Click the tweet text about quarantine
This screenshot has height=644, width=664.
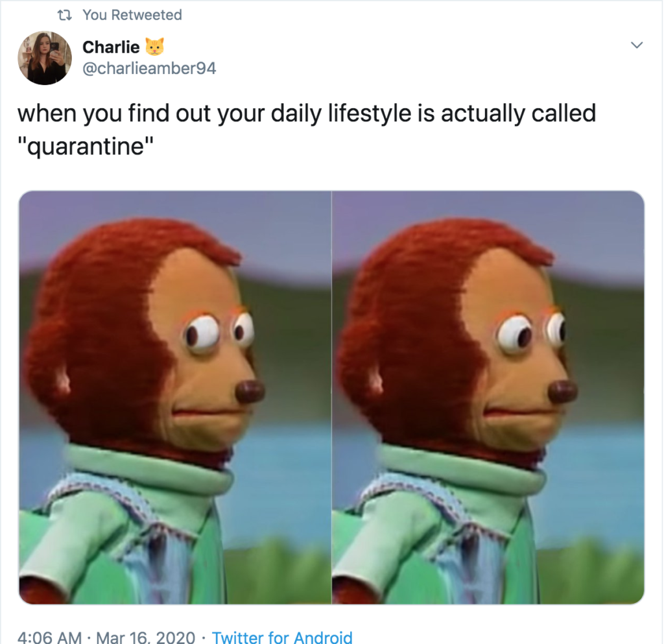pos(307,130)
